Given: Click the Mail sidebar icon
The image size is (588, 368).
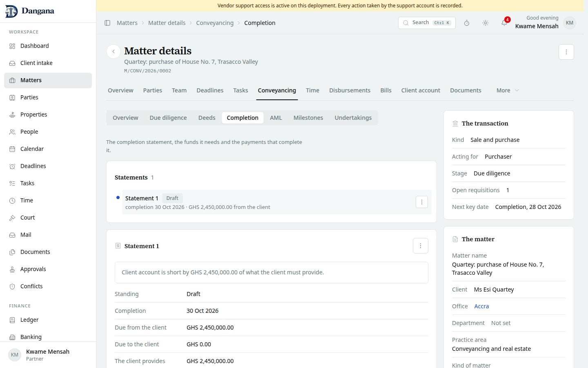Looking at the screenshot, I should click(12, 235).
